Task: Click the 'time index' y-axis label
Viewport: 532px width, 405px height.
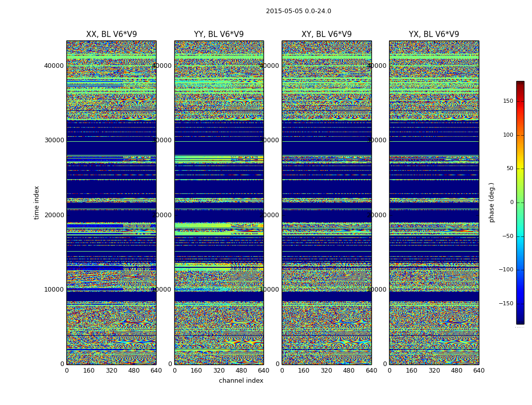Action: click(x=36, y=202)
